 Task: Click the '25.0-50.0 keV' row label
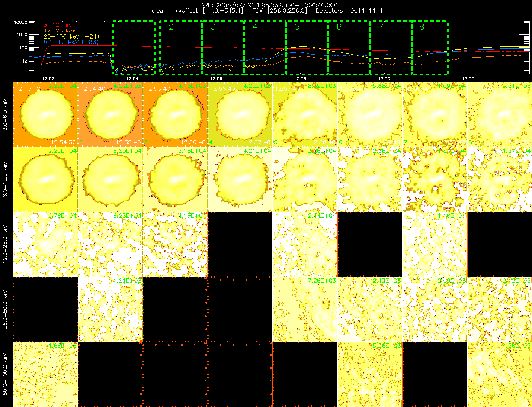(6, 309)
